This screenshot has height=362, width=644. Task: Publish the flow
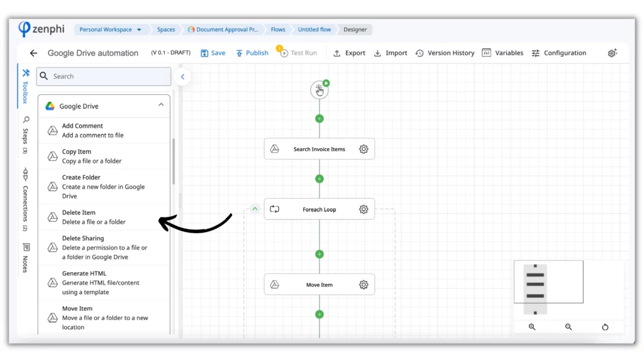[252, 53]
